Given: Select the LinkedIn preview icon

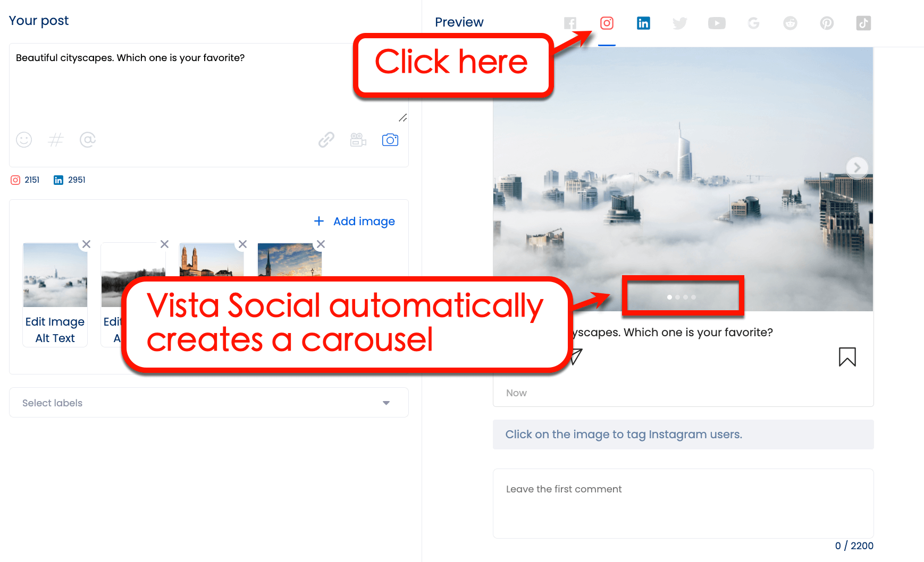Looking at the screenshot, I should point(643,23).
